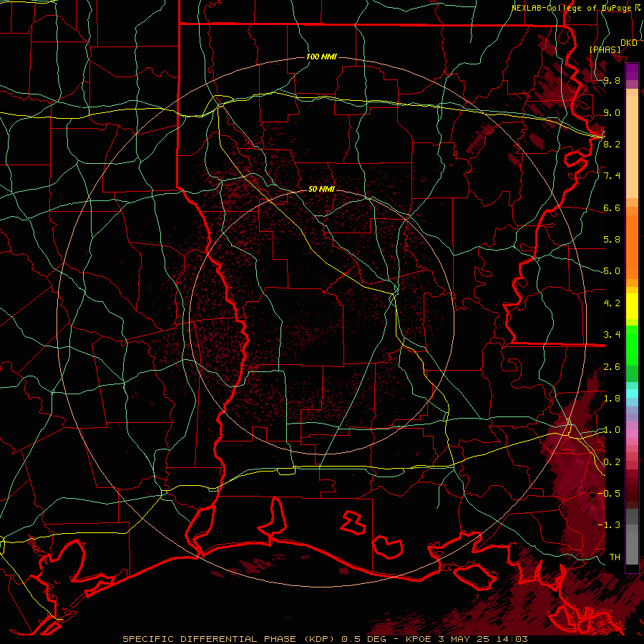Pick the peach segment of the color bar

tap(632, 144)
